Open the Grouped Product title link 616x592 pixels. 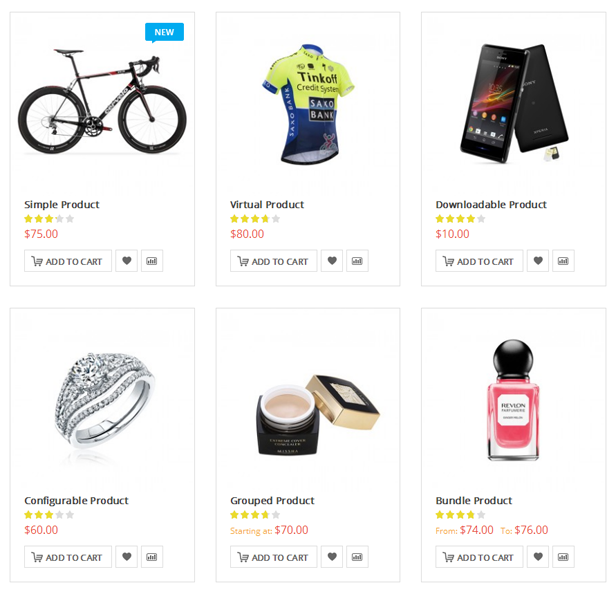pyautogui.click(x=272, y=501)
